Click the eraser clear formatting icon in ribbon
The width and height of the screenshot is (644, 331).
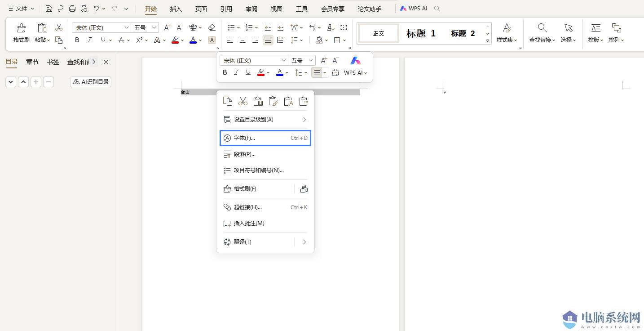click(x=212, y=28)
